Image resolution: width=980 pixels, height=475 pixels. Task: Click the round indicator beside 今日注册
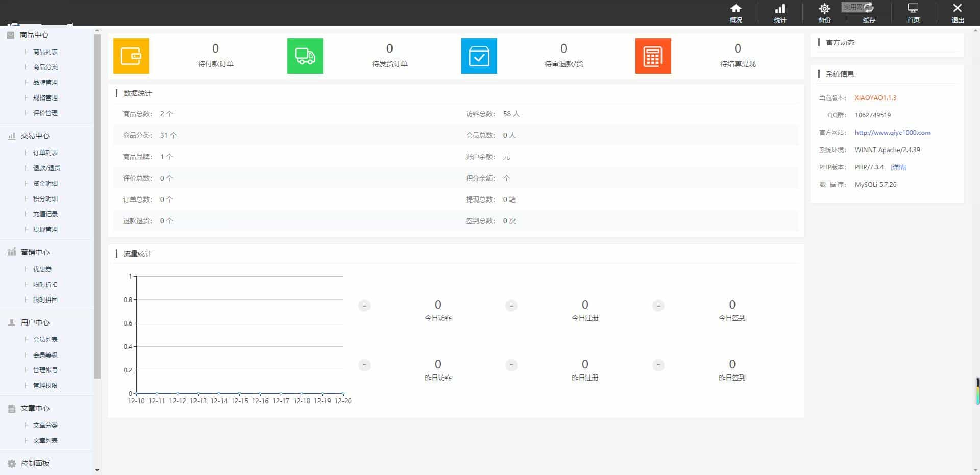click(511, 306)
